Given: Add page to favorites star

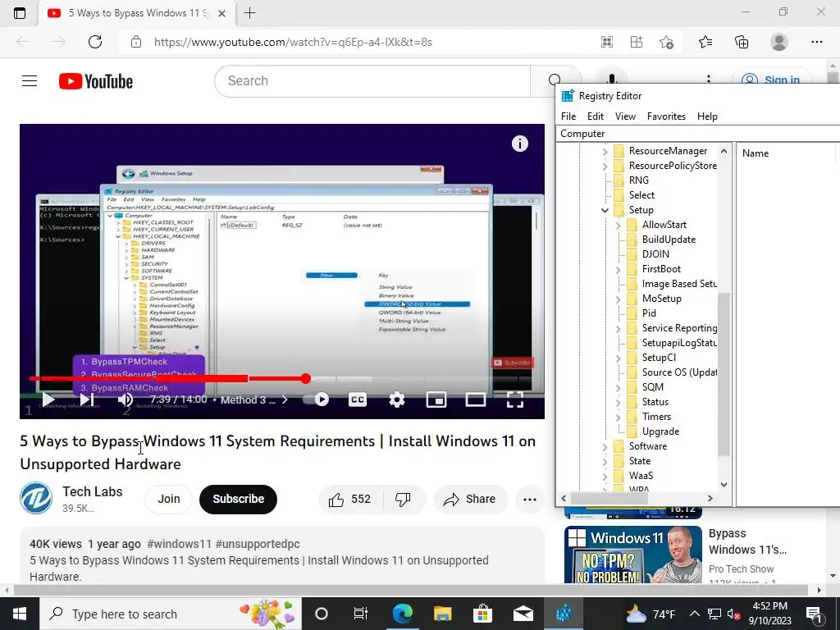Looking at the screenshot, I should pyautogui.click(x=666, y=42).
